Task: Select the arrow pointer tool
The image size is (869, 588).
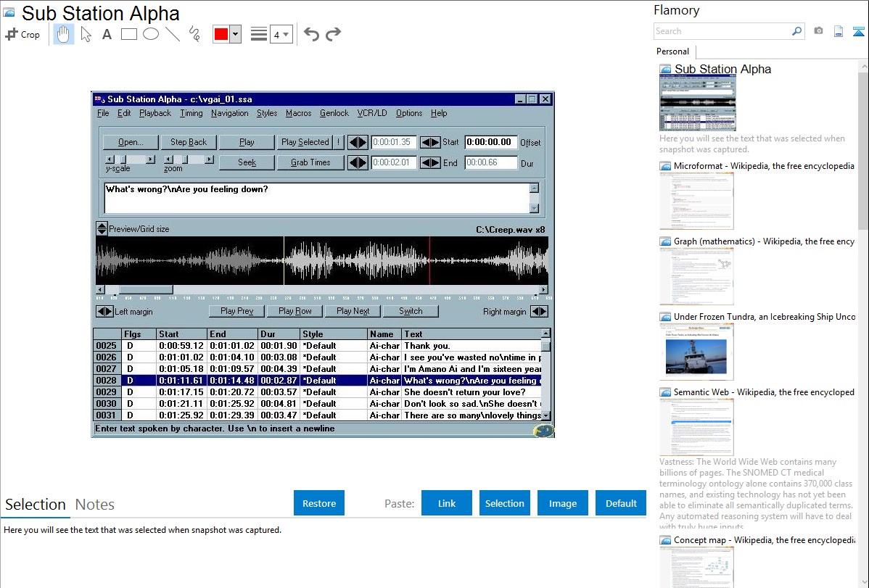Action: pos(86,34)
